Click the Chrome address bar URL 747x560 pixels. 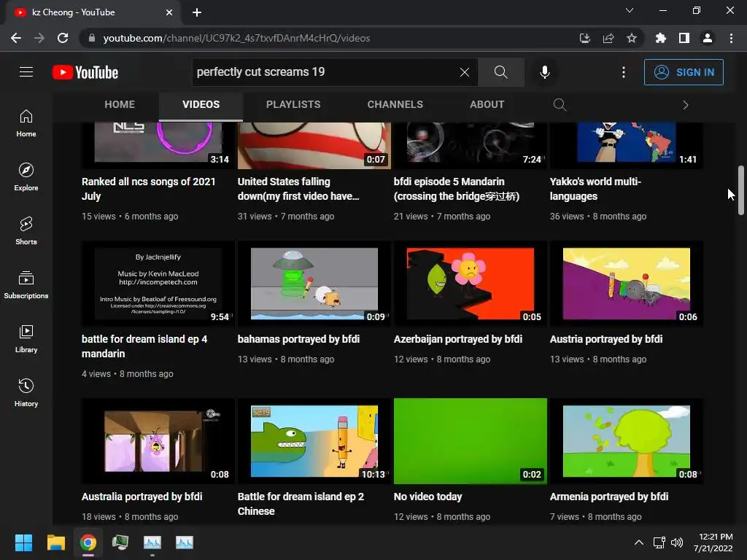coord(237,38)
